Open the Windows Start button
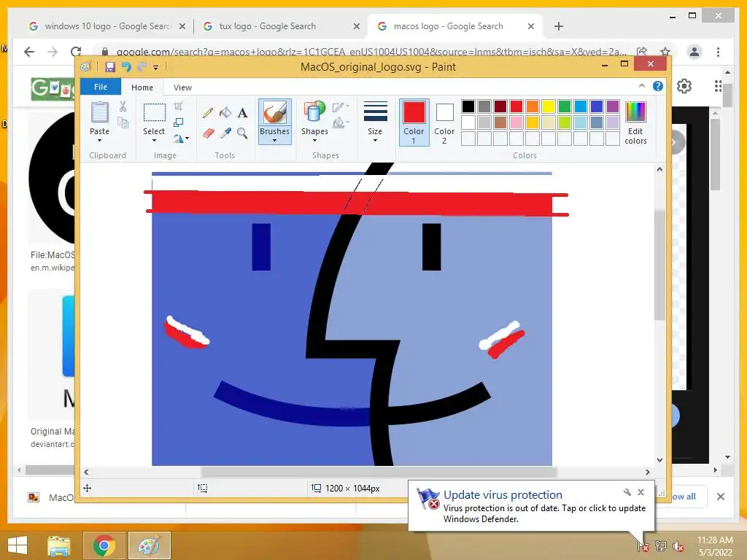747x560 pixels. coord(18,545)
